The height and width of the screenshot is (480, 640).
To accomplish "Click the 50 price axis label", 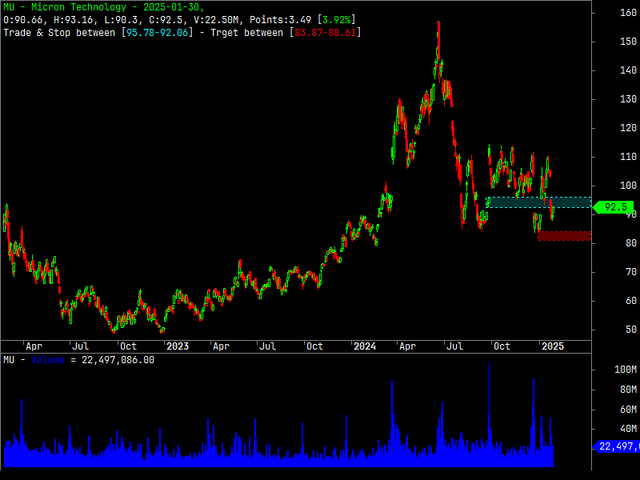I will (x=631, y=330).
